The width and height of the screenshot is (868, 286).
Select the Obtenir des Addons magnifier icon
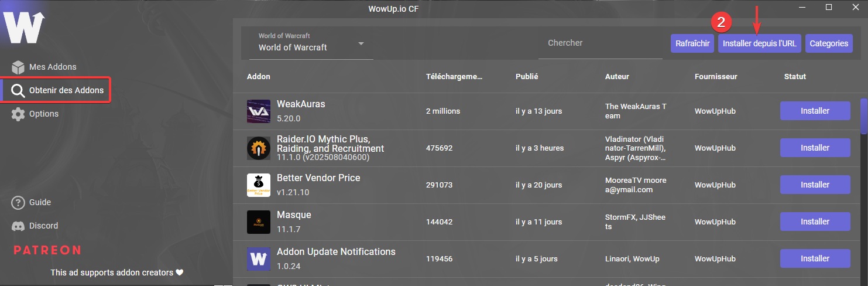(18, 90)
